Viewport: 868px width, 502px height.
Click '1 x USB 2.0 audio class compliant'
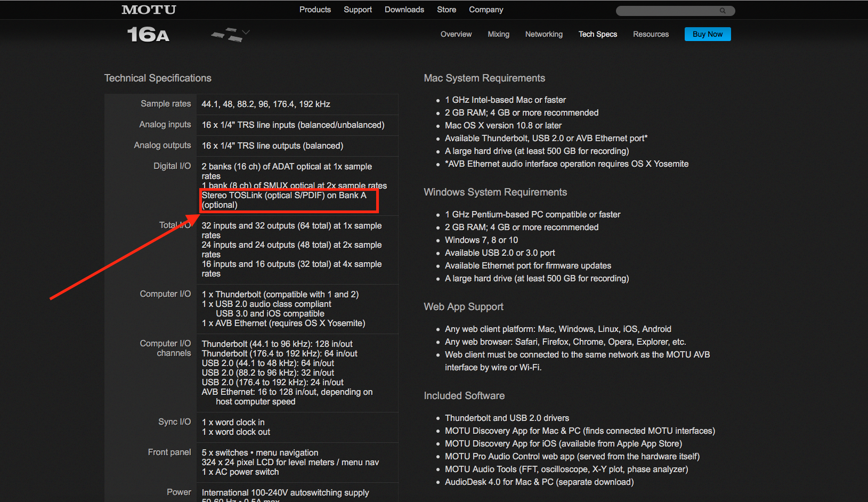(266, 304)
